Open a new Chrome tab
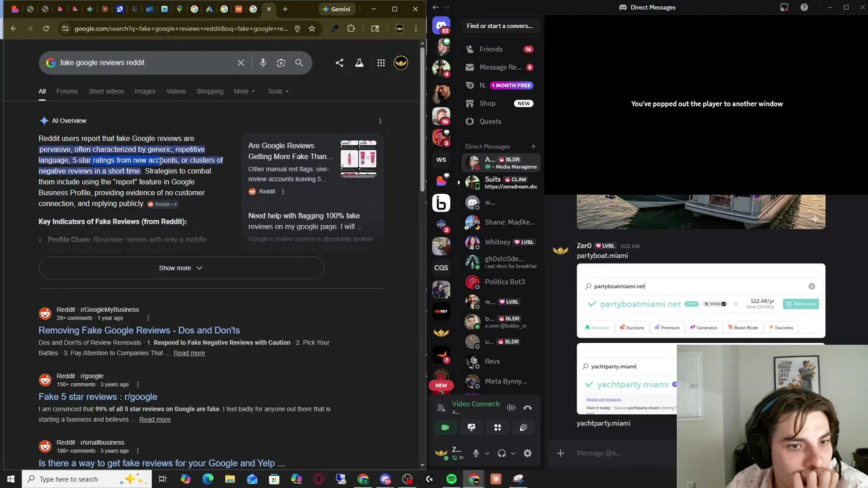The height and width of the screenshot is (488, 868). (285, 9)
